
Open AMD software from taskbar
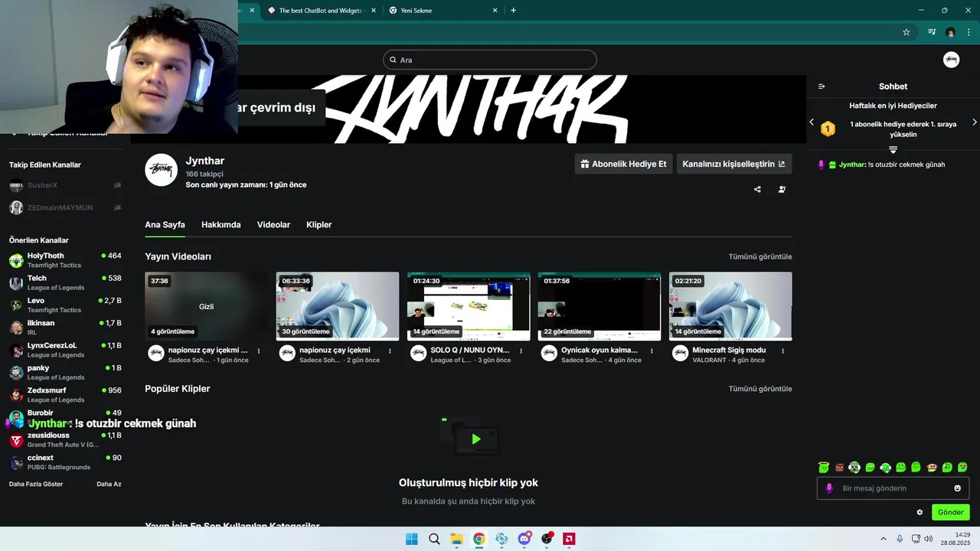tap(569, 539)
